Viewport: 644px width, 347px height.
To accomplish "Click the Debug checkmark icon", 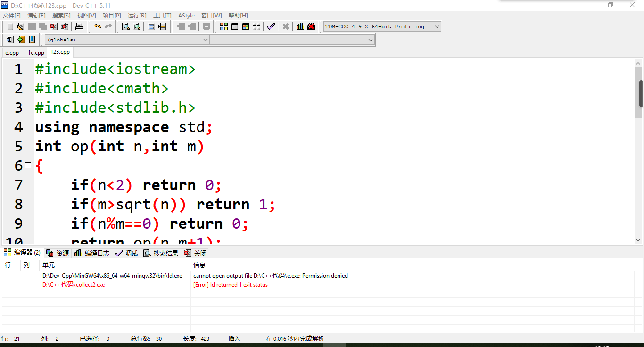I will click(271, 26).
